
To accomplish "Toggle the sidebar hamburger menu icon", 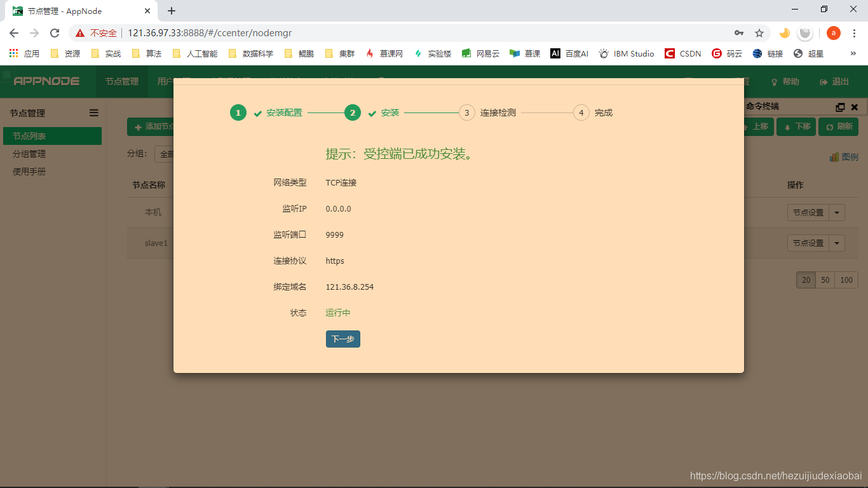I will click(94, 113).
